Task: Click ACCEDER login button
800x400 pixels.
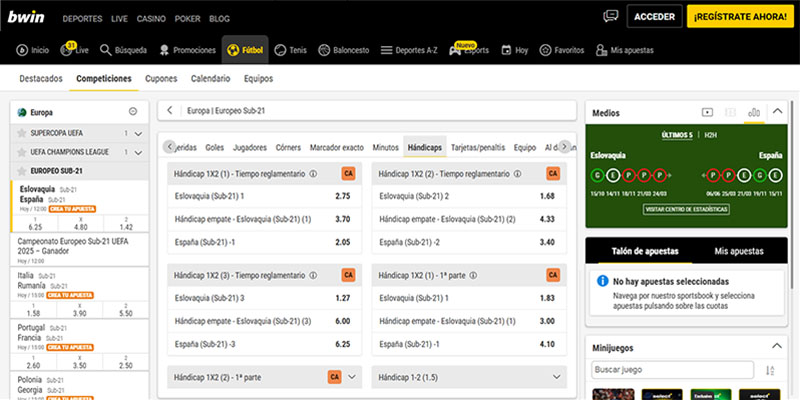Action: (655, 16)
